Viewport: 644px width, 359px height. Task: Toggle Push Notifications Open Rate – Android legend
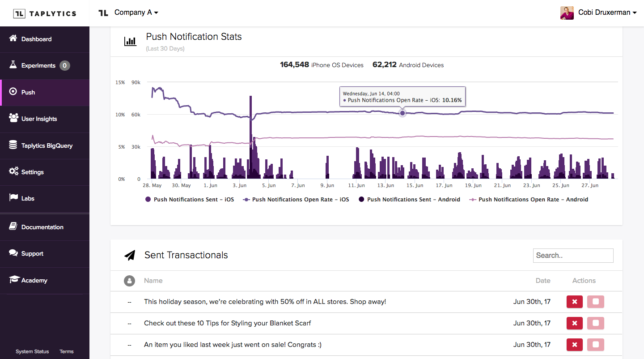528,200
